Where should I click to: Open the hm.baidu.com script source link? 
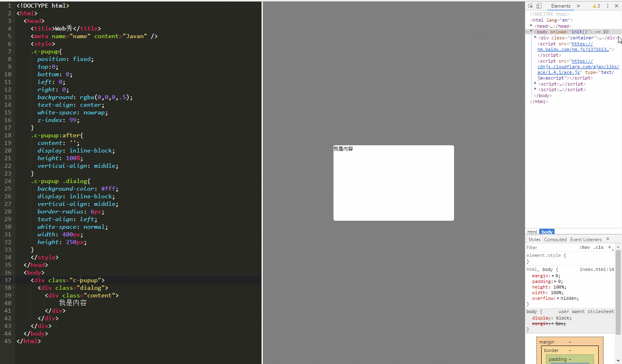coord(573,47)
